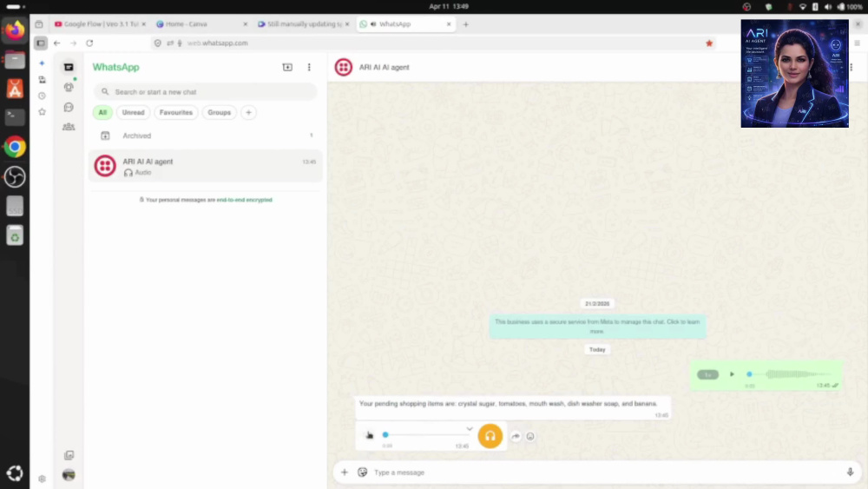
Task: Switch to Still manually updating tab
Action: point(303,23)
